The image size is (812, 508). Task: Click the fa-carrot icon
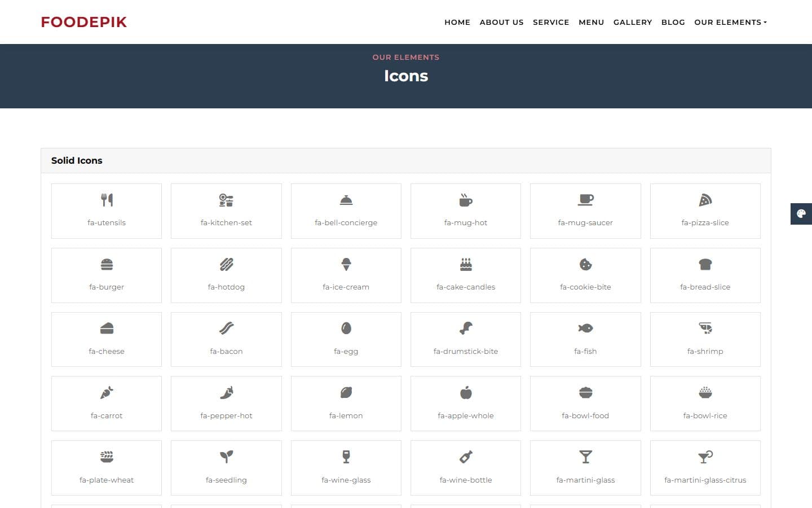(107, 393)
